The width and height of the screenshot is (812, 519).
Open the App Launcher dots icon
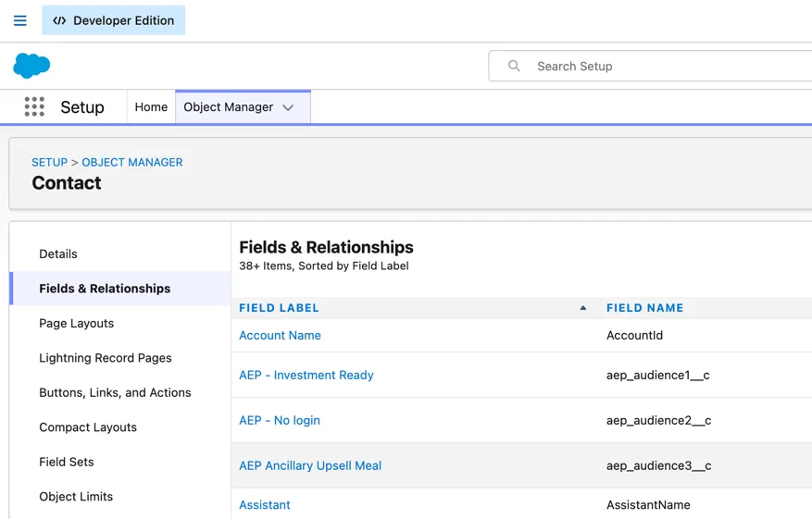point(34,106)
